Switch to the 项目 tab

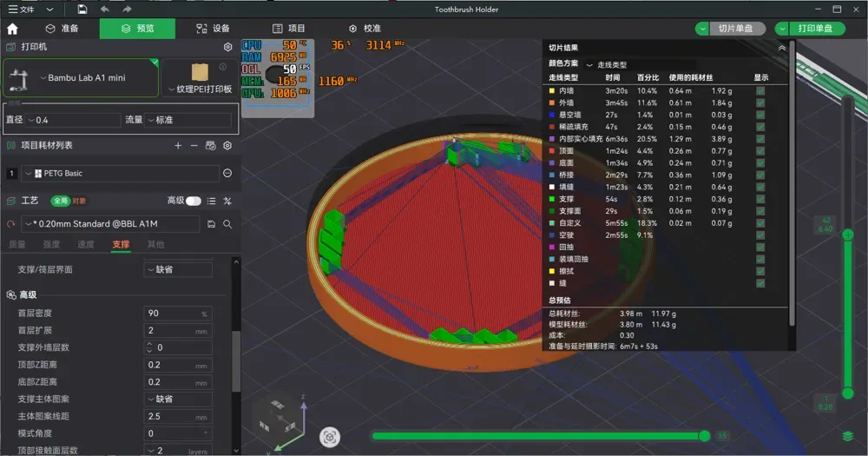tap(288, 29)
